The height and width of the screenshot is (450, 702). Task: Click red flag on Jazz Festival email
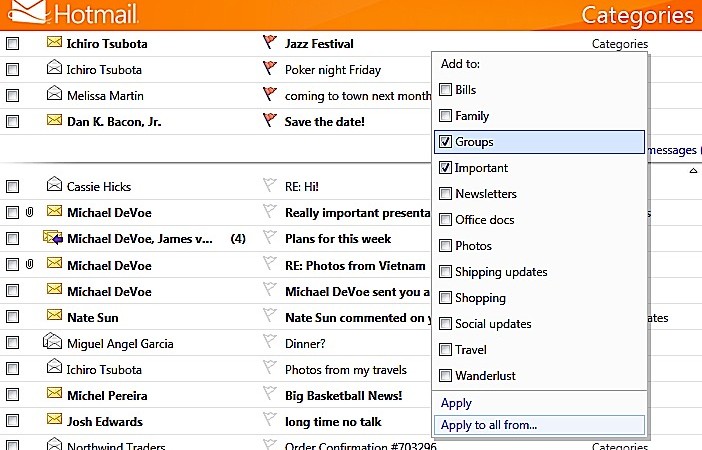[268, 43]
